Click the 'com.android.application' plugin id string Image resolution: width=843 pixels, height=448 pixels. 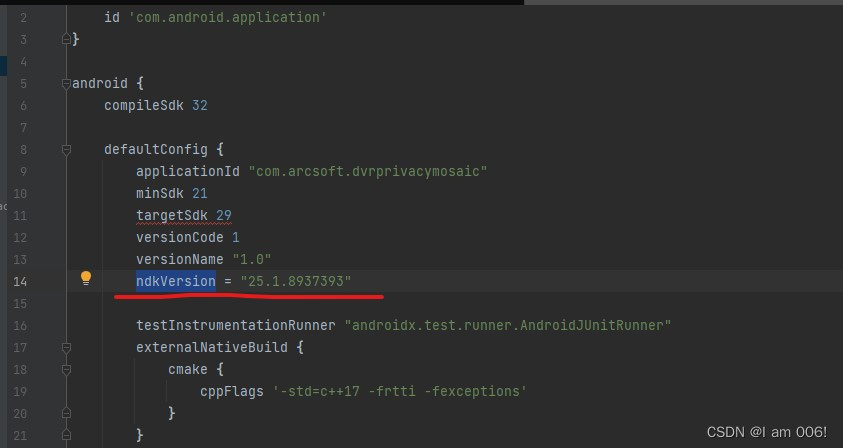click(227, 18)
